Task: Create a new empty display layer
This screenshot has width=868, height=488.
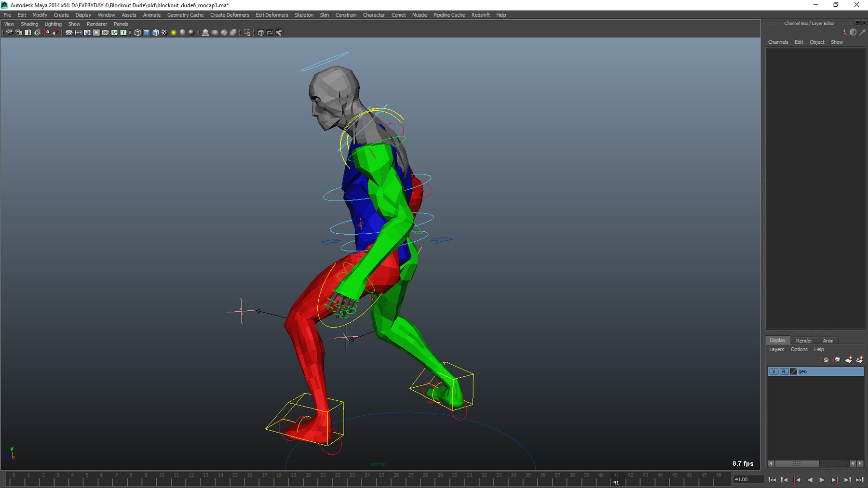Action: pyautogui.click(x=848, y=359)
